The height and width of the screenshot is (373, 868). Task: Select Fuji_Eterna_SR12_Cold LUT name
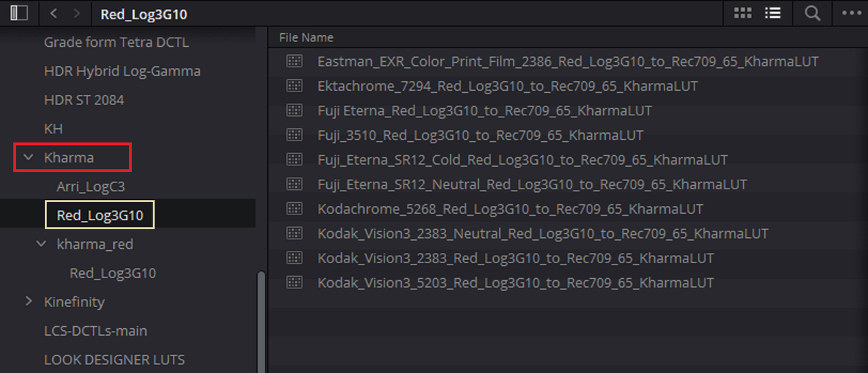pyautogui.click(x=523, y=160)
